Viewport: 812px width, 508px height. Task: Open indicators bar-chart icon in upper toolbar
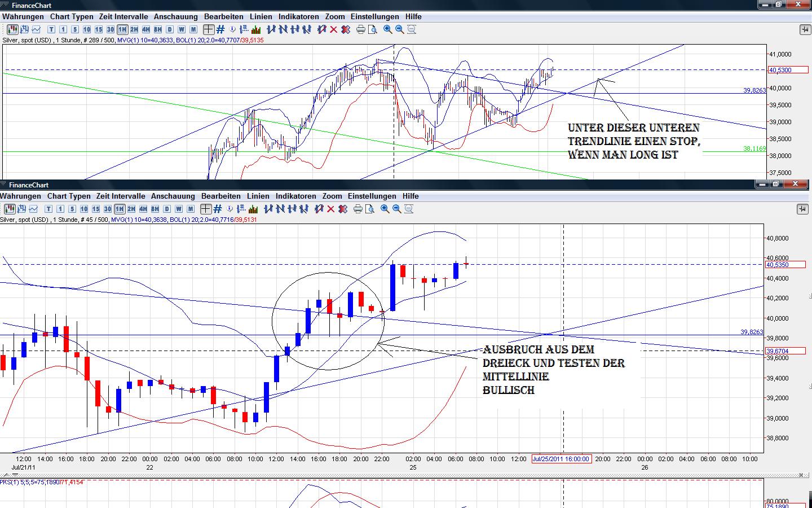point(256,29)
